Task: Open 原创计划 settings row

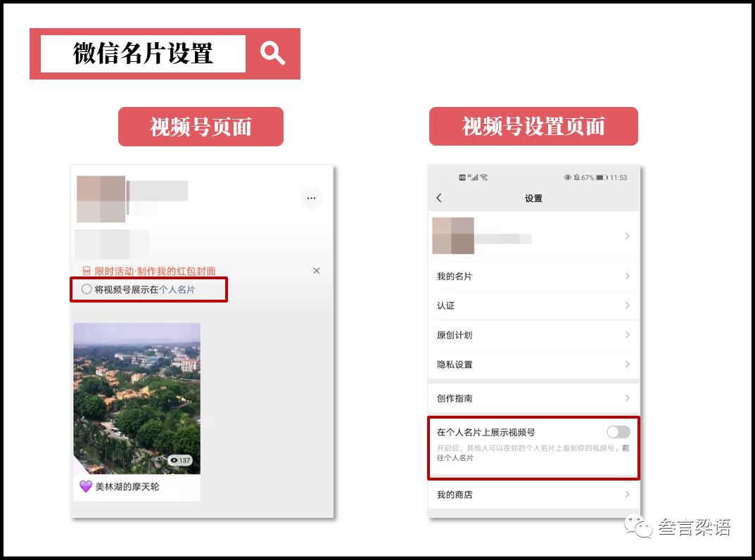Action: [533, 335]
